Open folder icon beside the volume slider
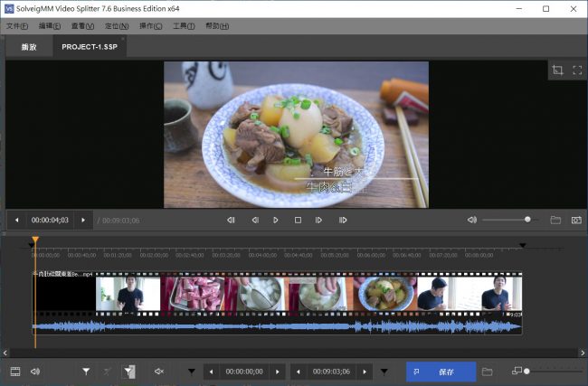This screenshot has width=588, height=386. pos(555,220)
